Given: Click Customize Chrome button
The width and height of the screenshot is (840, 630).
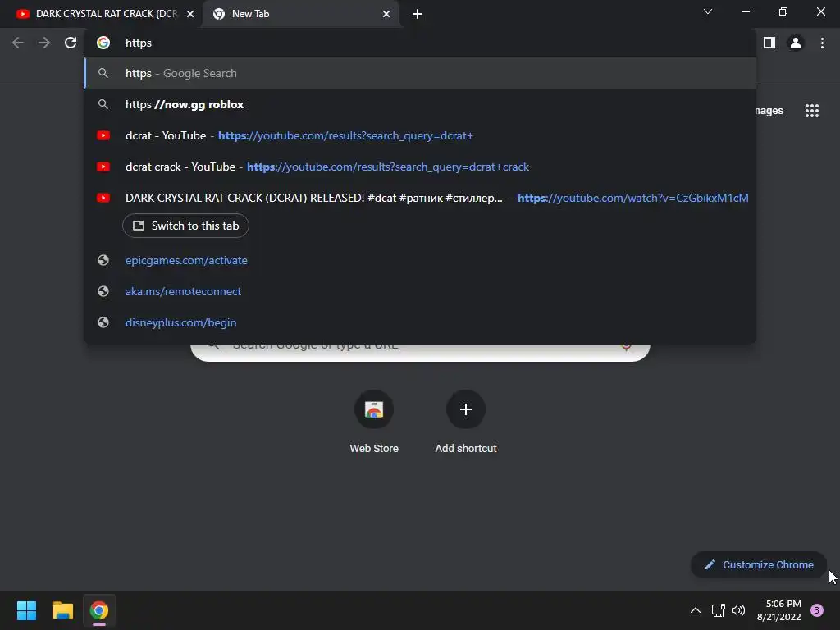Looking at the screenshot, I should coord(759,564).
